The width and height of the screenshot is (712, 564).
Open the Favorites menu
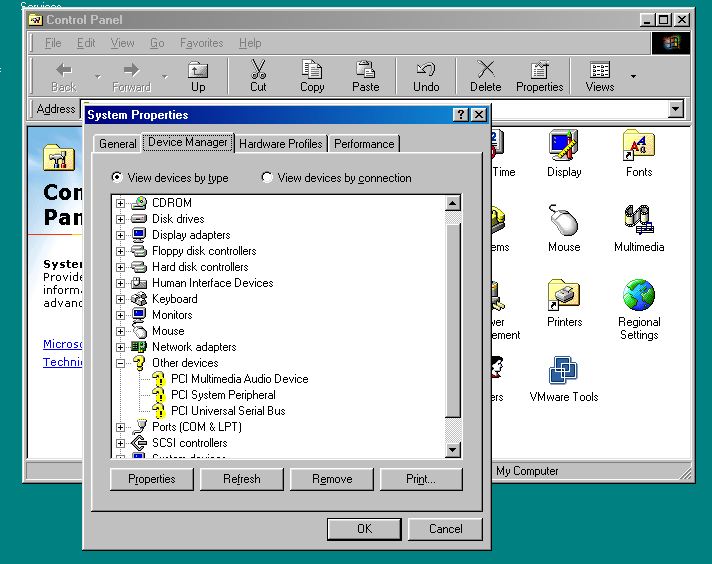click(202, 43)
